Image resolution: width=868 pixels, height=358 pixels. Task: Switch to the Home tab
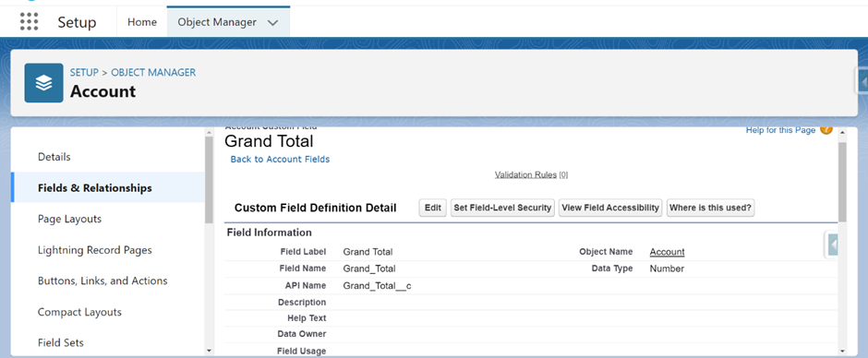click(x=142, y=22)
